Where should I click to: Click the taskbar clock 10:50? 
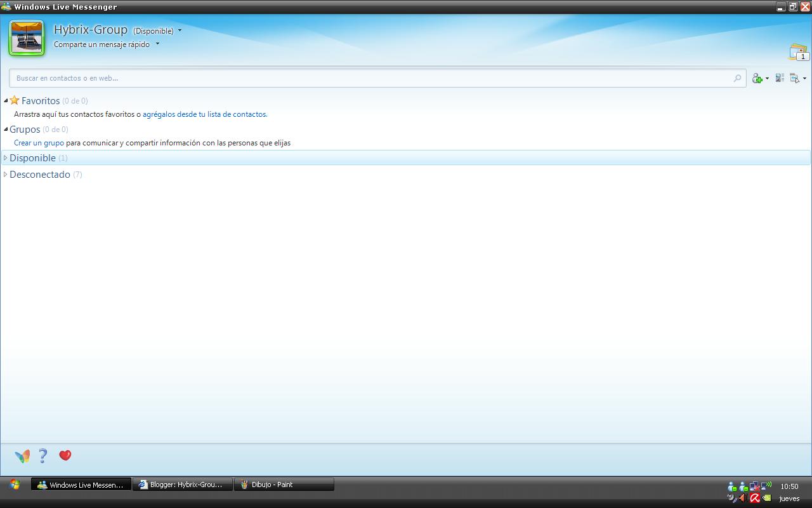tap(789, 486)
